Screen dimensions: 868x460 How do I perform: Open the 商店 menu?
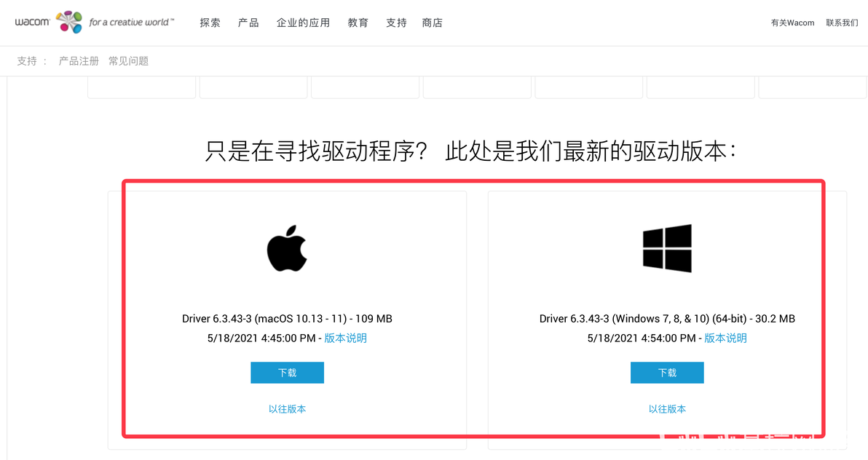click(x=433, y=23)
